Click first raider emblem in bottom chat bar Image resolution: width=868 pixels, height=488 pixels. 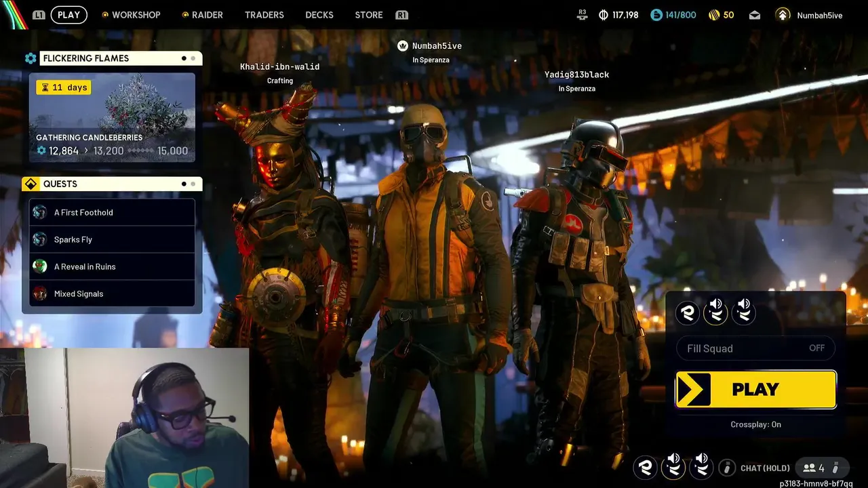pos(646,468)
